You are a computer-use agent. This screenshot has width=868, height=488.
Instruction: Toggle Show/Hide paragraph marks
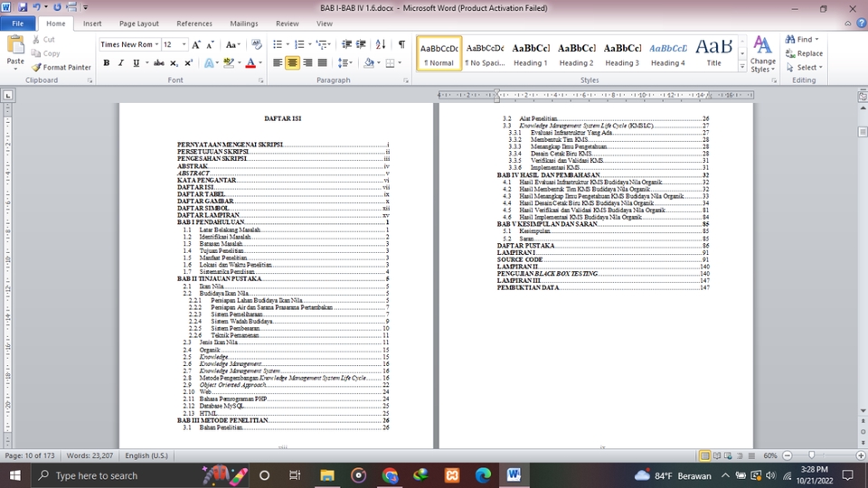[x=401, y=44]
